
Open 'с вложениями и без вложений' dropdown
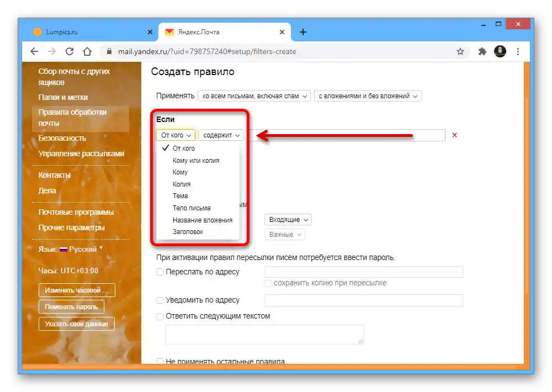[x=368, y=96]
